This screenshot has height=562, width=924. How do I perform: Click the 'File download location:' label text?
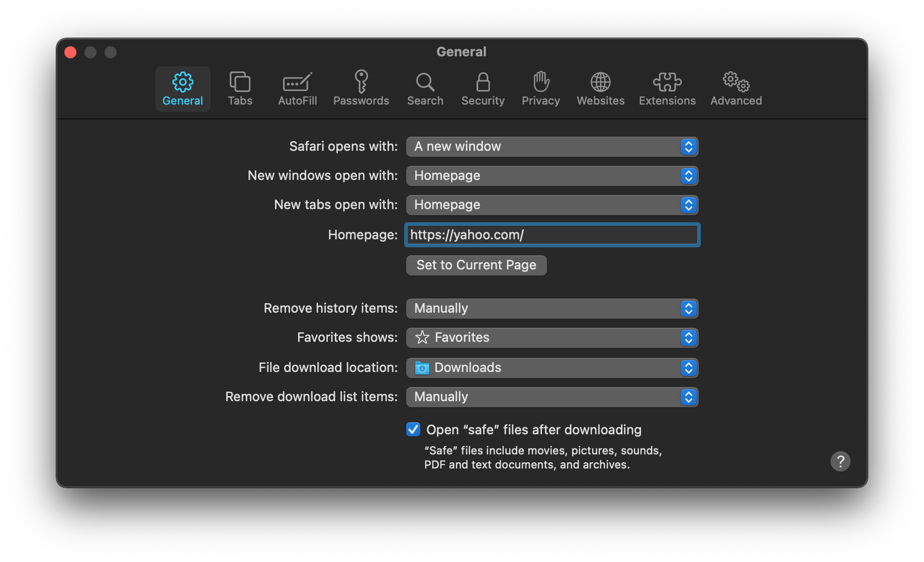328,367
